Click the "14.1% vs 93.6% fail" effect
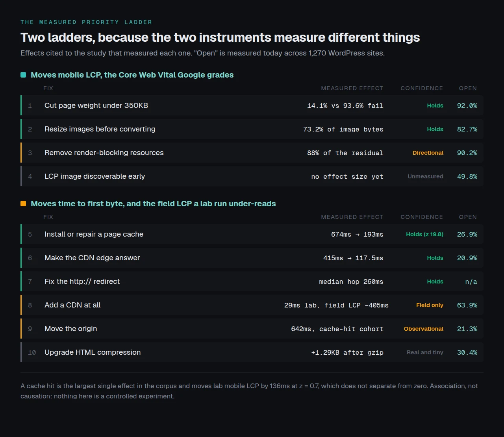 [x=345, y=106]
